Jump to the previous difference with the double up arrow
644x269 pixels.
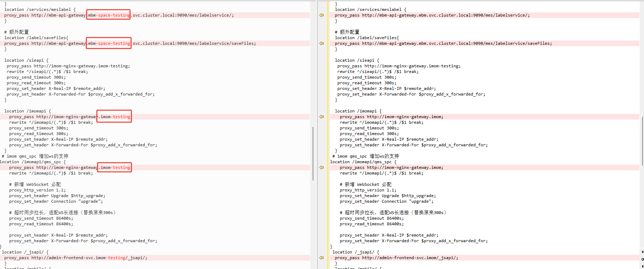point(642,252)
